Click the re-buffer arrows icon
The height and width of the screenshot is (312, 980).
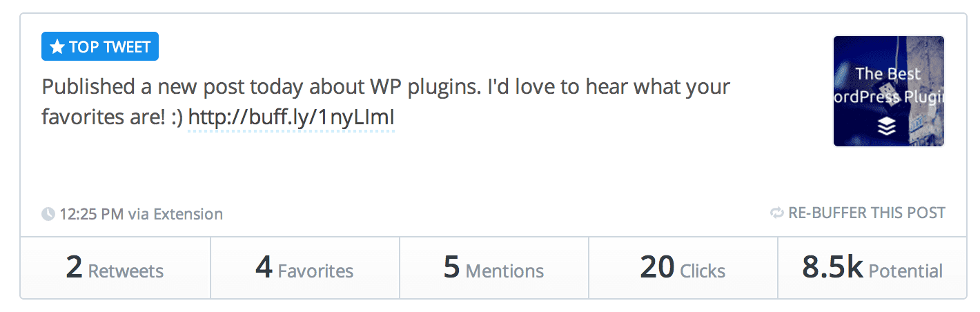(x=777, y=213)
